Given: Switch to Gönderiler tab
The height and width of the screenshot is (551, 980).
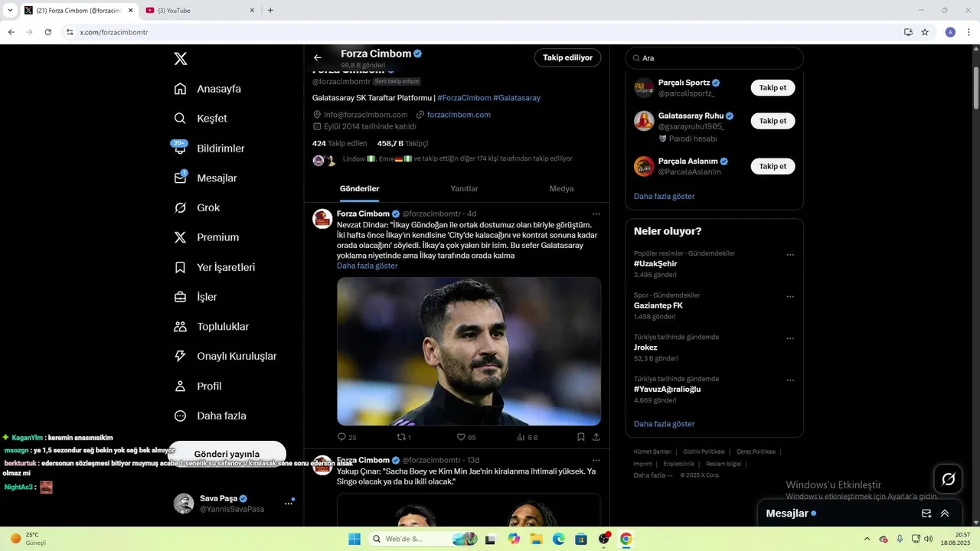Looking at the screenshot, I should (x=360, y=189).
